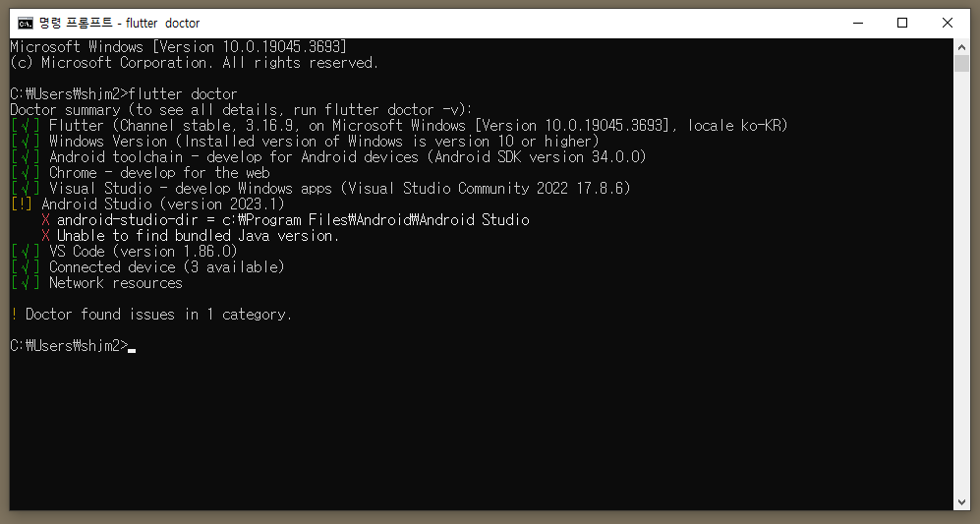Image resolution: width=980 pixels, height=524 pixels.
Task: Minimize the Command Prompt window
Action: pos(858,24)
